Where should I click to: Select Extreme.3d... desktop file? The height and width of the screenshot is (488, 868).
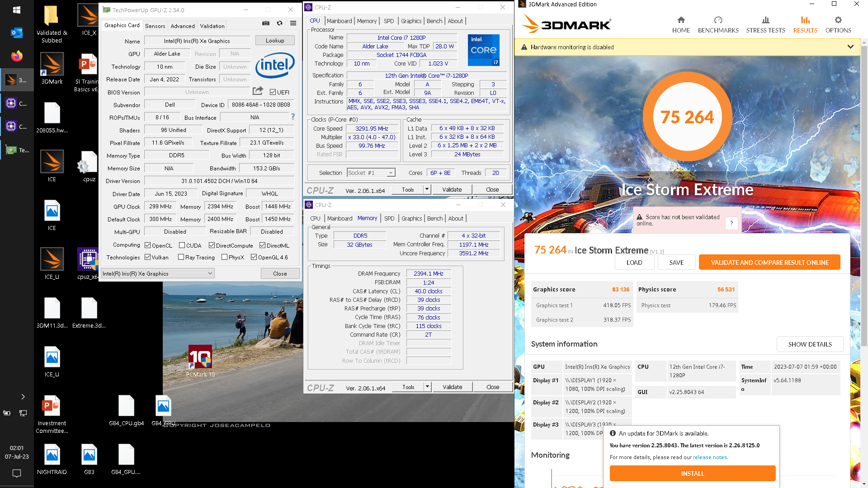(89, 313)
